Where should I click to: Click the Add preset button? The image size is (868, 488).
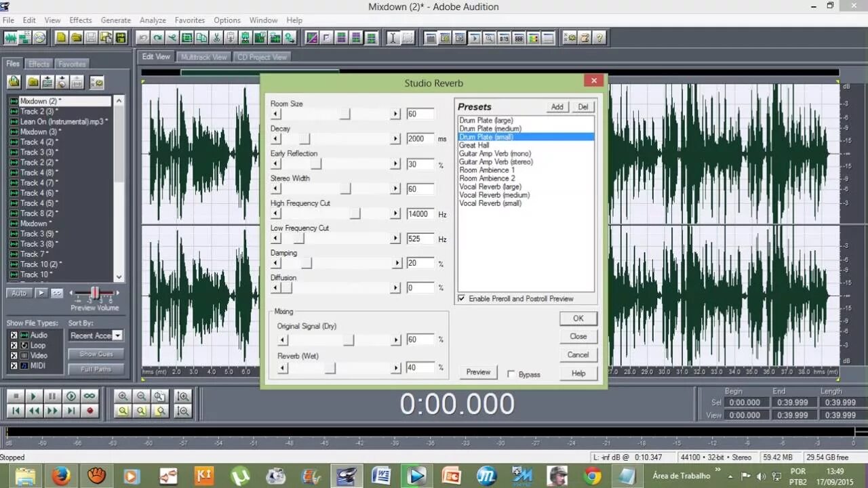click(557, 107)
